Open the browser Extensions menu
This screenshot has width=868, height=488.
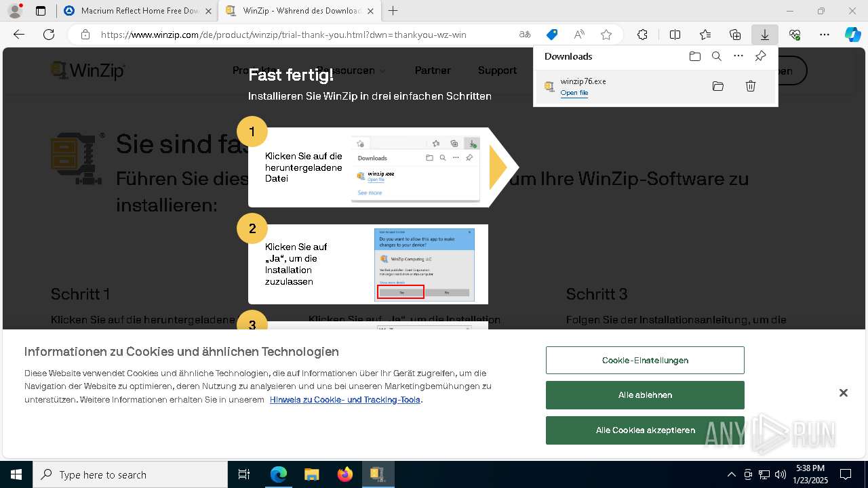coord(642,35)
